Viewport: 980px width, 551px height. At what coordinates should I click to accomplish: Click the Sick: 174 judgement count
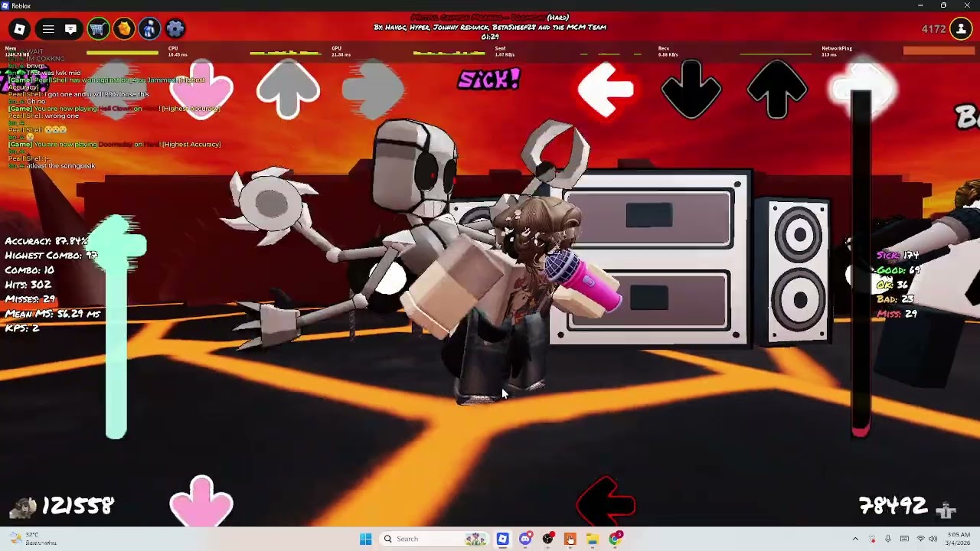pos(897,255)
